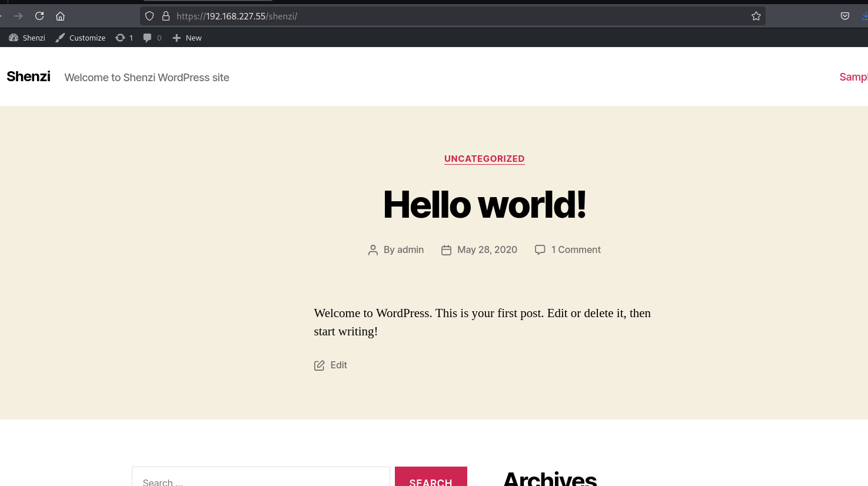View posts by admin author link
This screenshot has width=868, height=486.
coord(410,249)
